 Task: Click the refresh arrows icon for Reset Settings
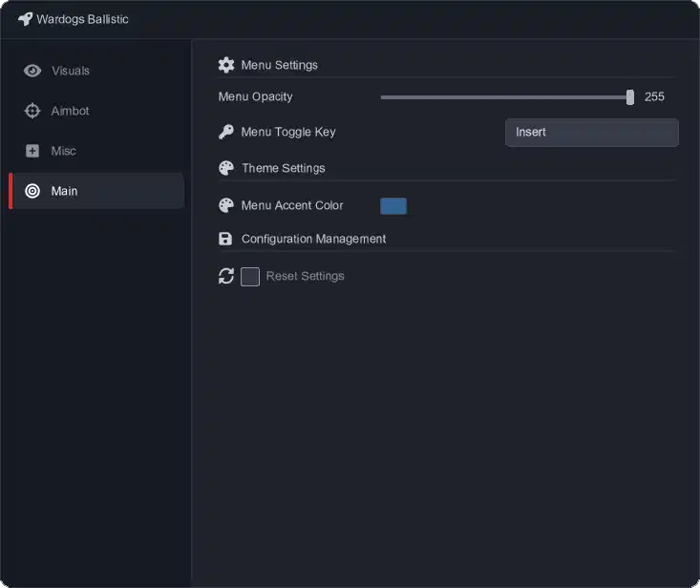pyautogui.click(x=226, y=276)
